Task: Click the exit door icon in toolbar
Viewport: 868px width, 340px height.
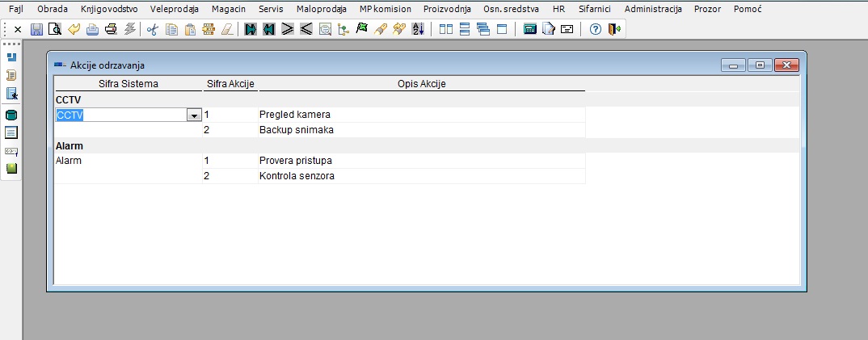Action: 614,29
